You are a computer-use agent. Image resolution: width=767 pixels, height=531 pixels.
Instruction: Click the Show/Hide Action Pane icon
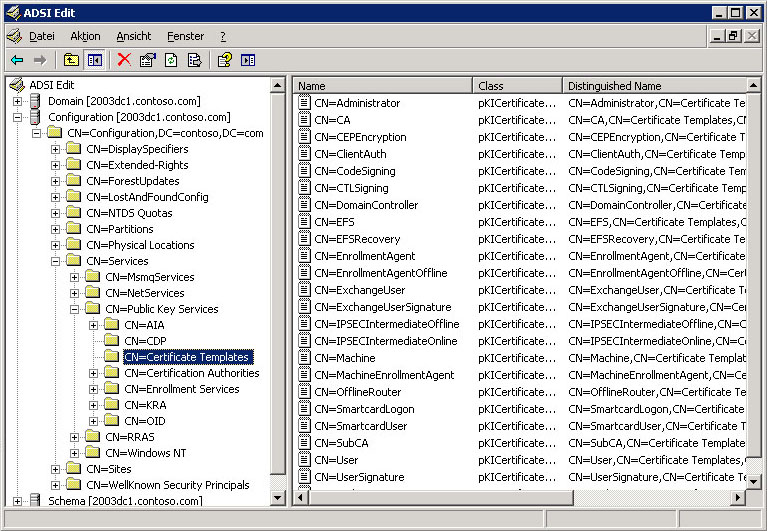248,60
